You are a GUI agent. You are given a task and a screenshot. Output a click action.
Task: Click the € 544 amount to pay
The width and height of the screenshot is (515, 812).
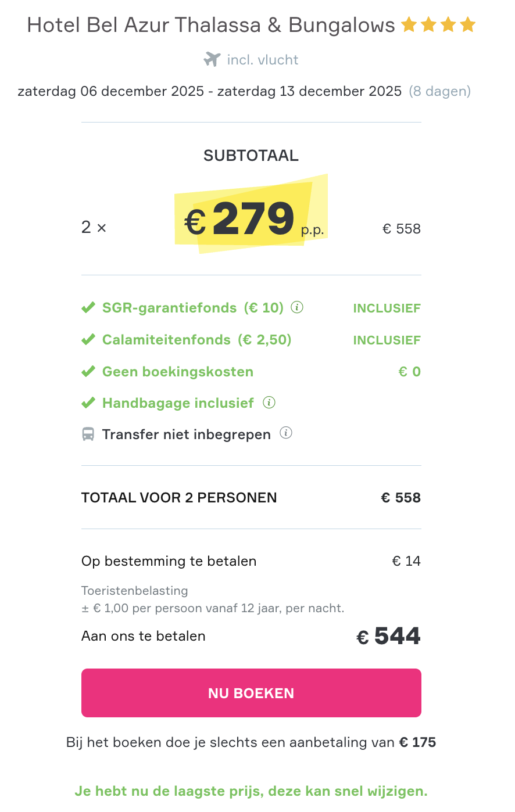pyautogui.click(x=388, y=636)
